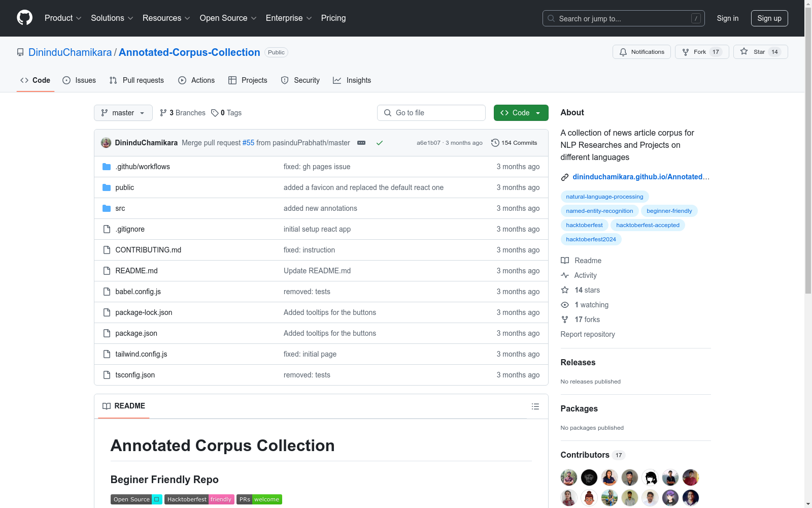Expand commit message ellipsis icon
Viewport: 812px width, 508px height.
(x=361, y=143)
